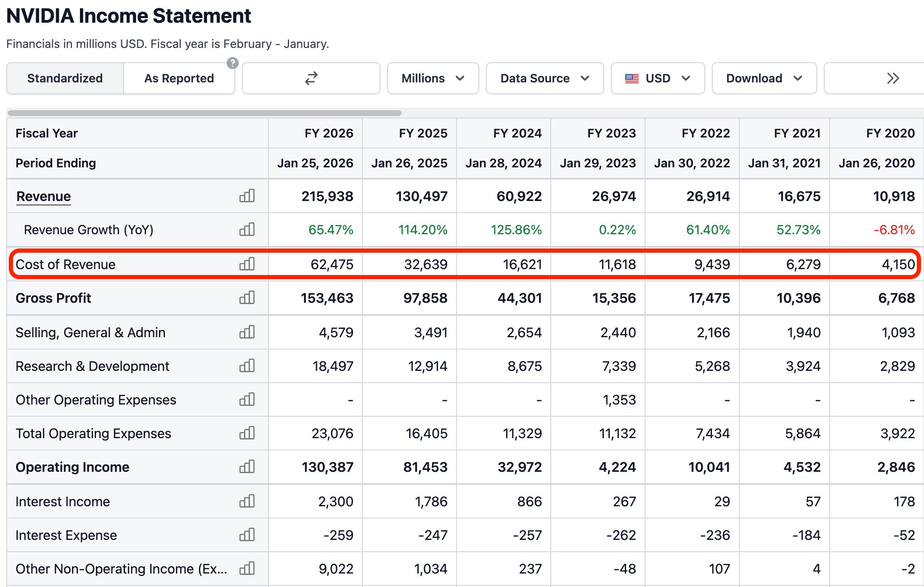Click the Gross Profit row label
924x587 pixels.
pos(53,298)
